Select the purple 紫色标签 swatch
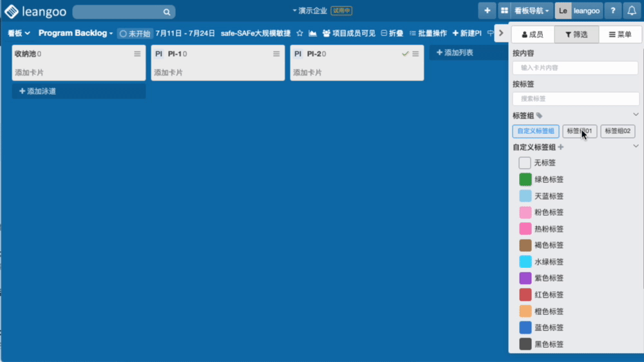 point(525,278)
